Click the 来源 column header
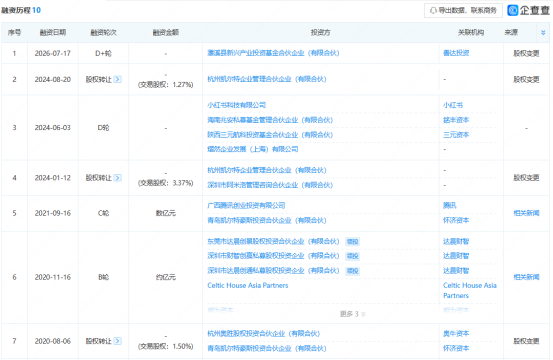The width and height of the screenshot is (553, 360). click(511, 32)
